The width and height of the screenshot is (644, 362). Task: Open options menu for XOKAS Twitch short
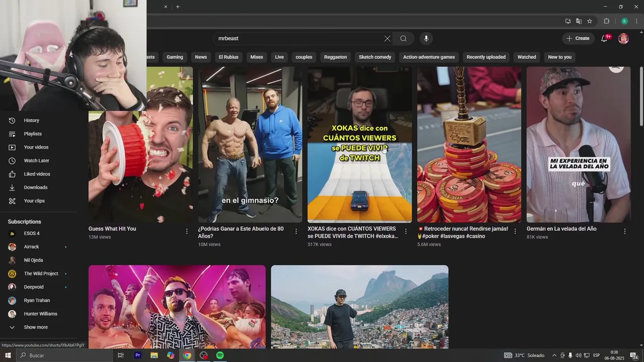coord(406,231)
